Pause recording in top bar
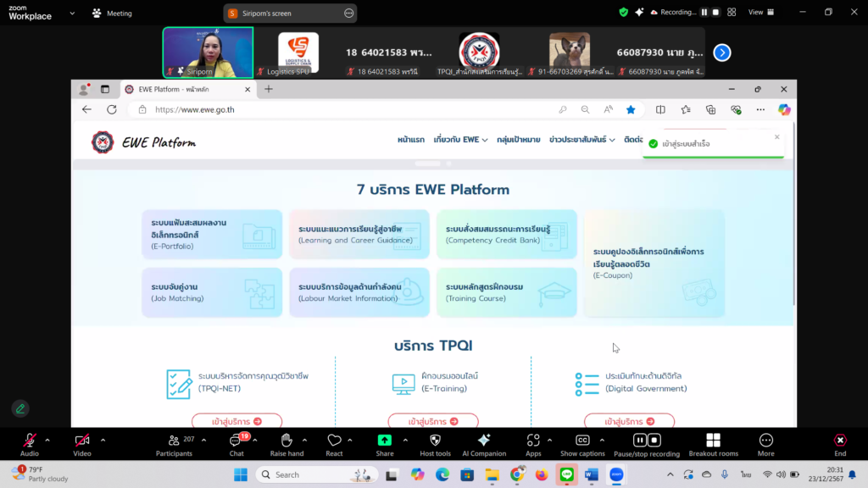Screen dimensions: 868x488 click(704, 12)
